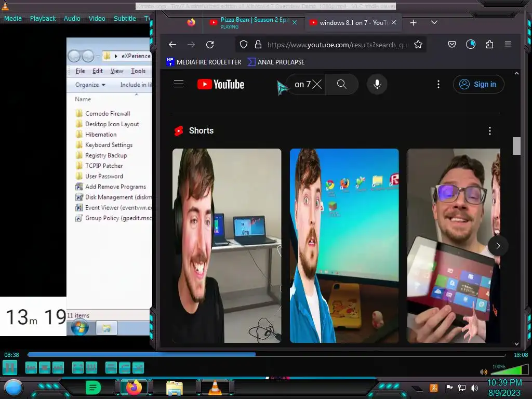Reload the YouTube page
This screenshot has height=399, width=532.
[210, 45]
